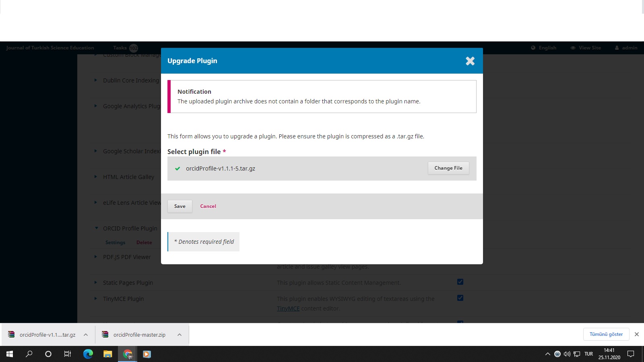Toggle the TinyMCE Plugin enabled checkbox
The height and width of the screenshot is (362, 644).
pyautogui.click(x=460, y=298)
